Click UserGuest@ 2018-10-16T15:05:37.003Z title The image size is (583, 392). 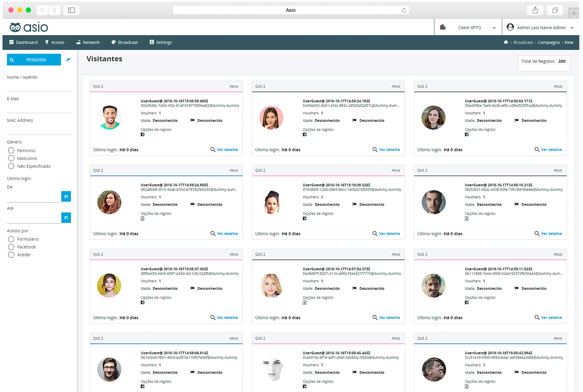coord(174,269)
